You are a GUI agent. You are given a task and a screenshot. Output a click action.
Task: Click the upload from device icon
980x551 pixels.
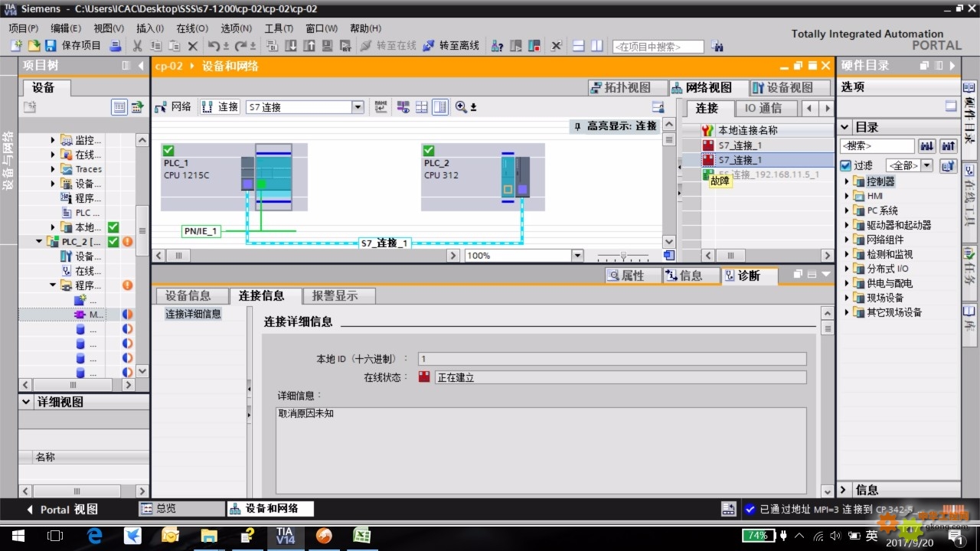click(x=309, y=46)
